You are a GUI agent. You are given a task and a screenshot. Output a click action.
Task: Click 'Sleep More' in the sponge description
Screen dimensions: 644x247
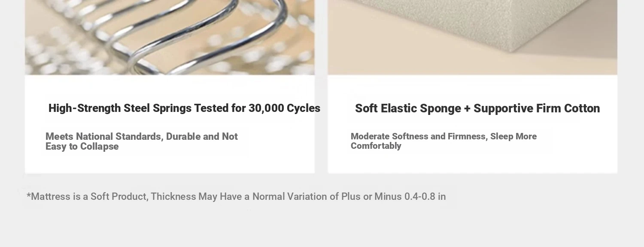point(513,136)
